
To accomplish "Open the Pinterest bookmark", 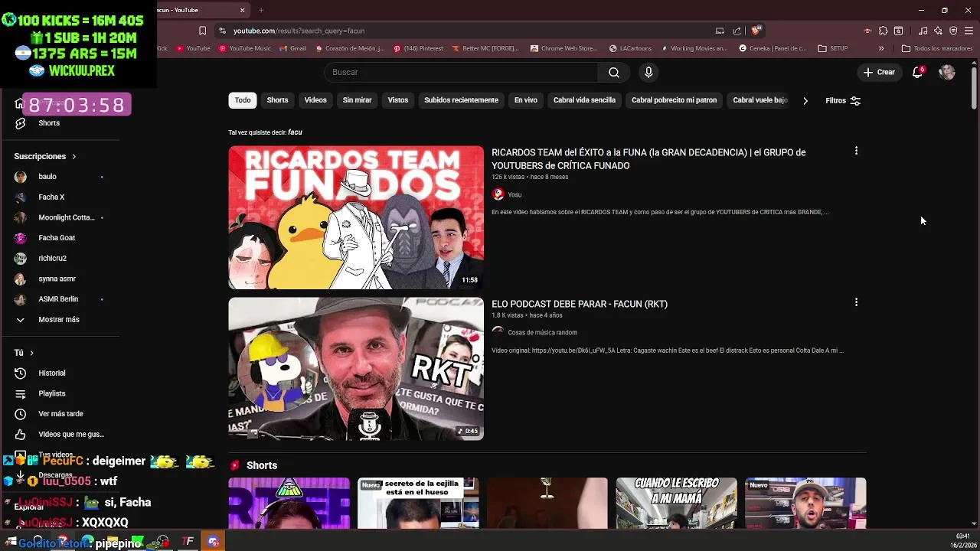I will [418, 48].
